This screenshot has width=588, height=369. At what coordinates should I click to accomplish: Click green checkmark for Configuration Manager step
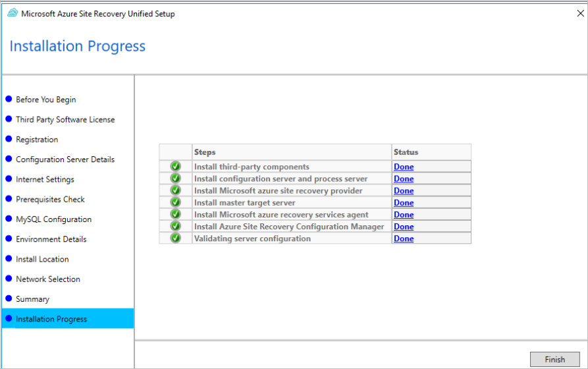[175, 227]
